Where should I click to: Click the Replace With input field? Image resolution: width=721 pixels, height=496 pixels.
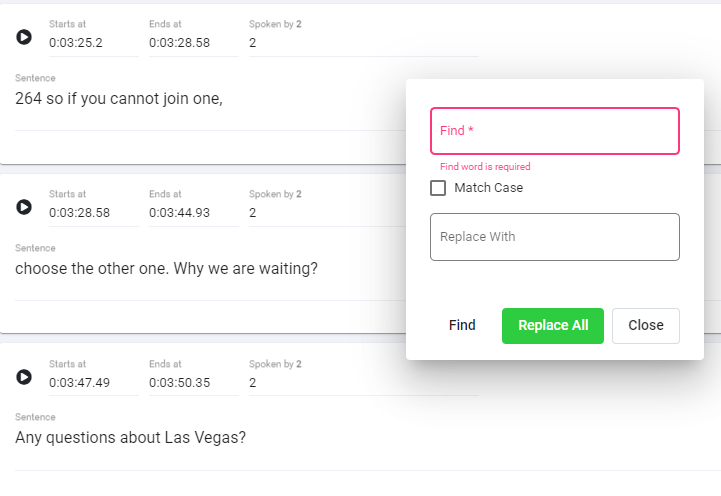click(x=555, y=237)
